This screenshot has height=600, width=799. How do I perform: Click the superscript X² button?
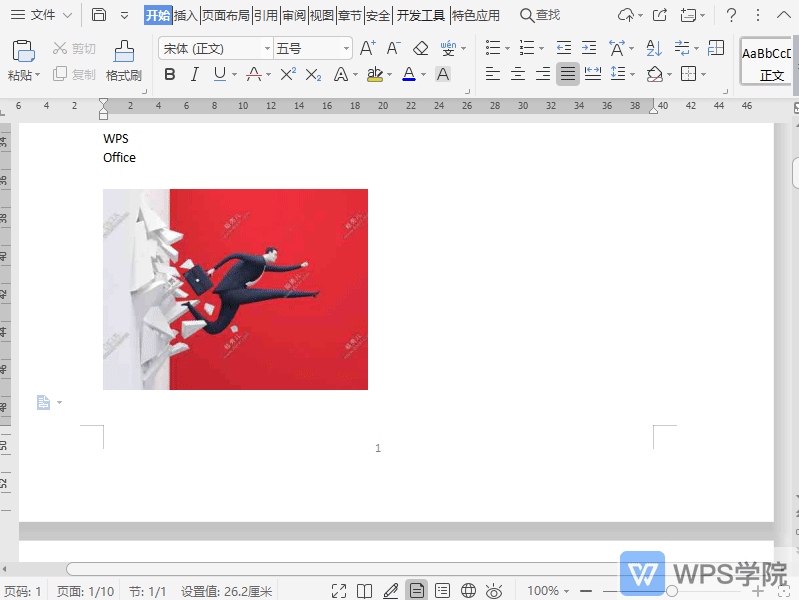[x=288, y=74]
